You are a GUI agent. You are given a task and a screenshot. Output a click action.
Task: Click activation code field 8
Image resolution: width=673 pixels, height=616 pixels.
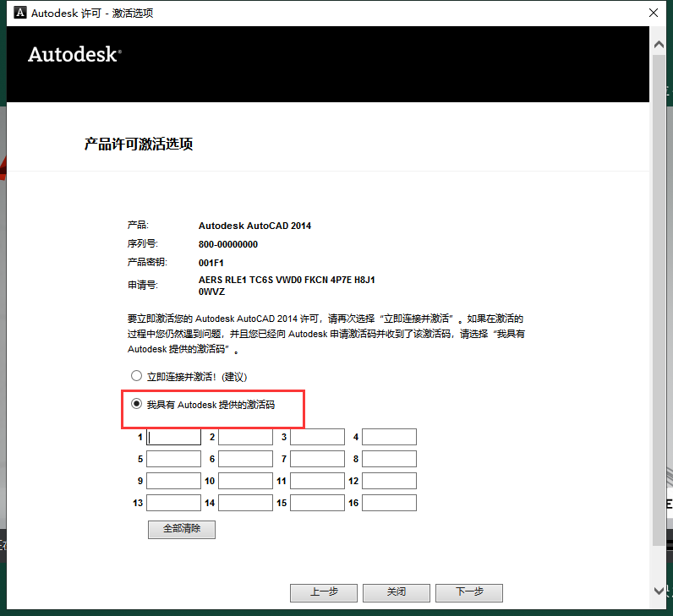click(389, 459)
